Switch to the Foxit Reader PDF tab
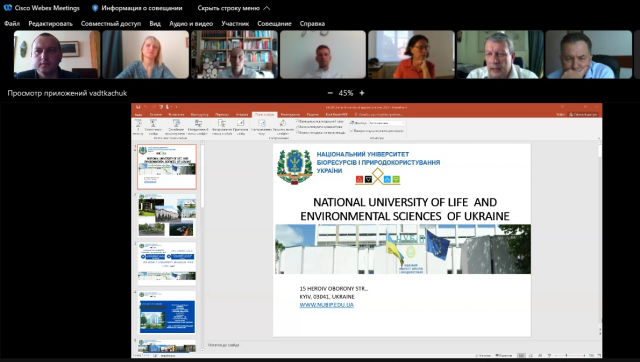This screenshot has width=640, height=362. pyautogui.click(x=336, y=115)
